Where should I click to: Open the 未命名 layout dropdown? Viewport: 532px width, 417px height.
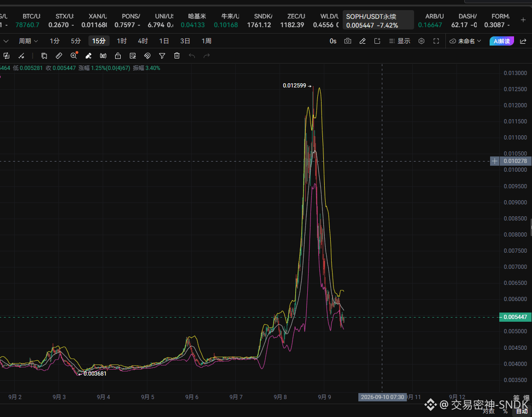[x=466, y=41]
